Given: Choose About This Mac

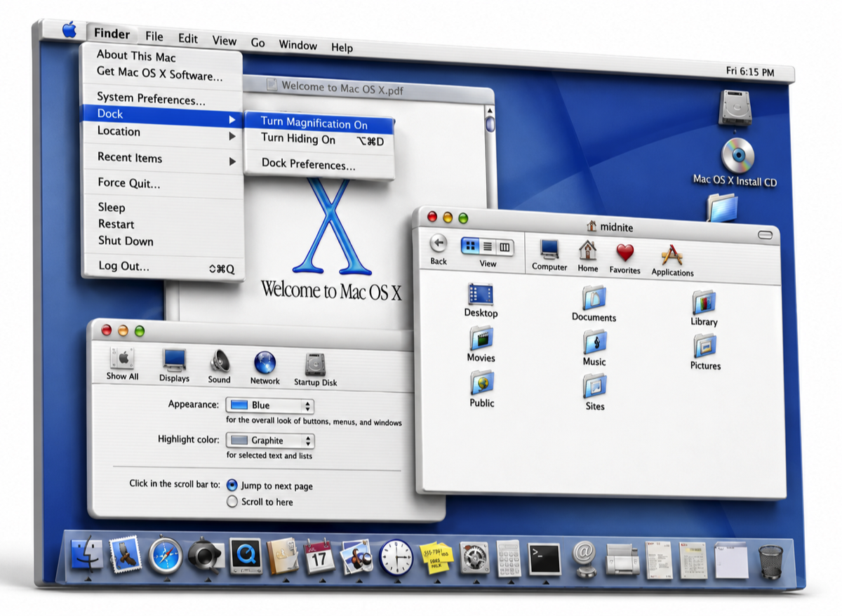Looking at the screenshot, I should point(136,55).
